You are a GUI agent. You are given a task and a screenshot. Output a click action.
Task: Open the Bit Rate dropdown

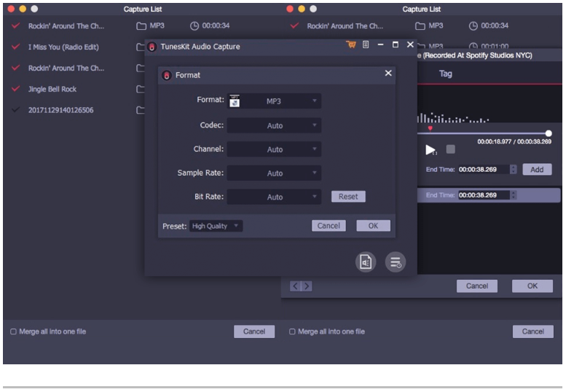[x=274, y=197]
